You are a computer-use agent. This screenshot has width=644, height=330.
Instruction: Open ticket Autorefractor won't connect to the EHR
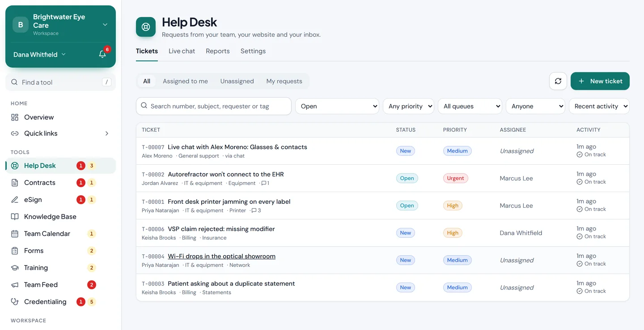[x=226, y=174]
